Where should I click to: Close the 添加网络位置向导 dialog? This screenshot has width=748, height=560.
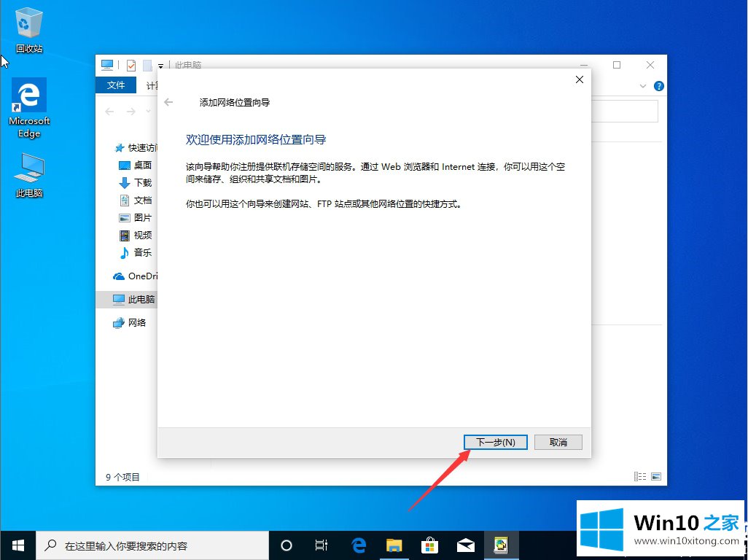coord(580,79)
